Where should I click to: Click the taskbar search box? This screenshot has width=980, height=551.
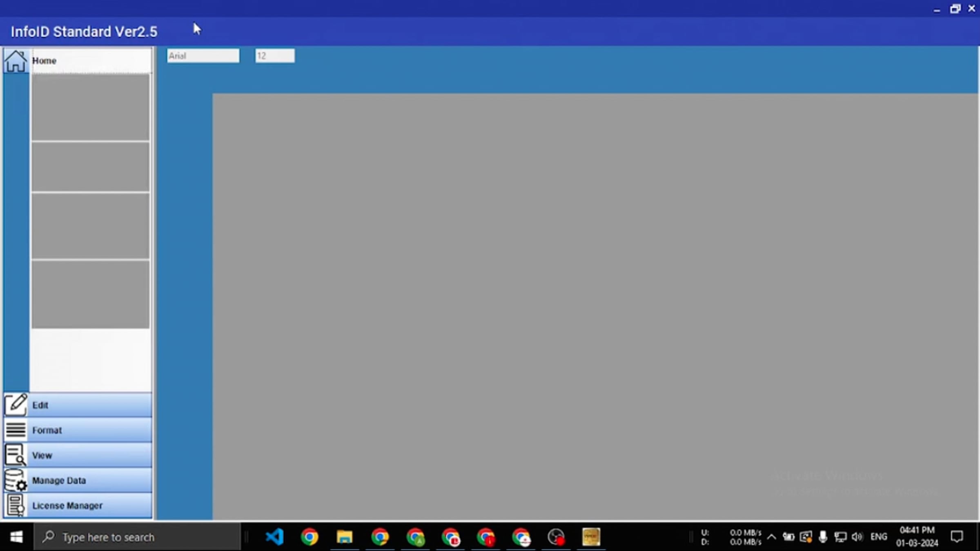click(137, 537)
